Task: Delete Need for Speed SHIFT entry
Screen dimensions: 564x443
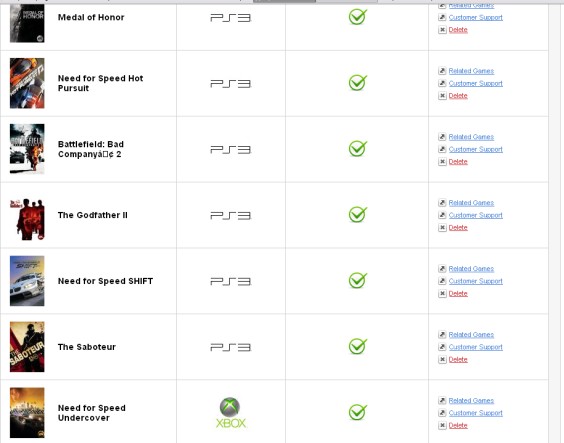Action: 458,293
